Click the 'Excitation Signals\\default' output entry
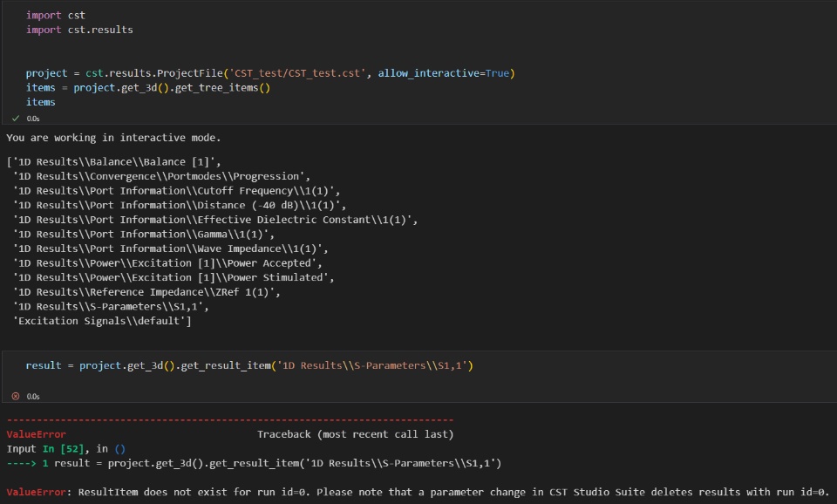The image size is (837, 504). [x=102, y=321]
